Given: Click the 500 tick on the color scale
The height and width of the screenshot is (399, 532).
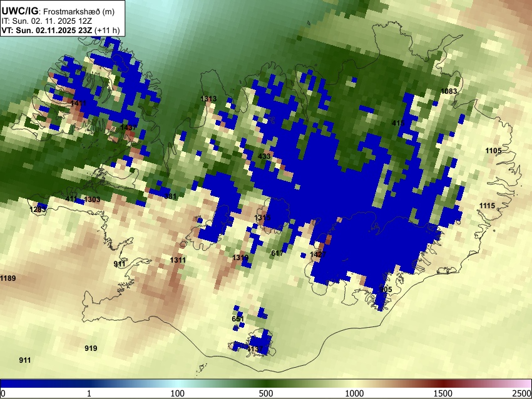Looking at the screenshot, I should [266, 393].
